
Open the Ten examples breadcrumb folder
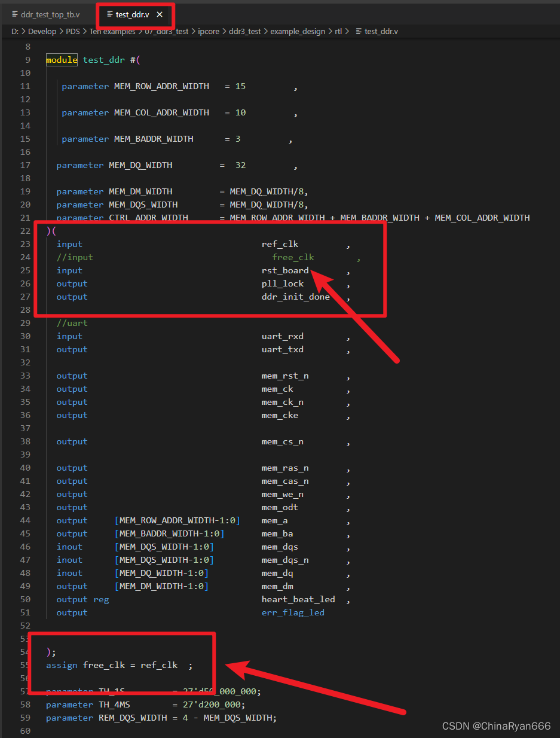click(x=112, y=31)
